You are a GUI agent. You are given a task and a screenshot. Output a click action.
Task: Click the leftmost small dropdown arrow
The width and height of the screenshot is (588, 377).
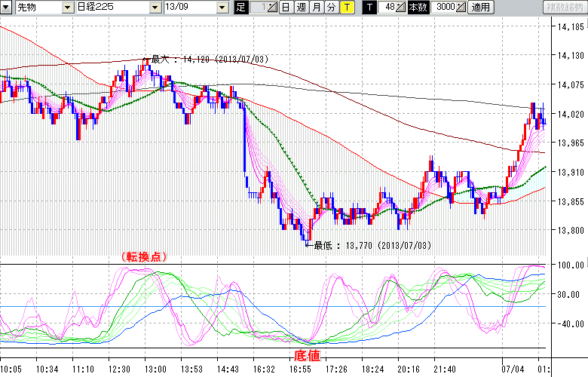7,8
